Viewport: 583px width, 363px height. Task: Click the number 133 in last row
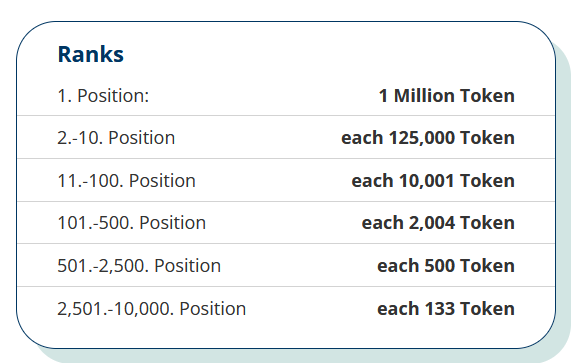click(x=439, y=309)
